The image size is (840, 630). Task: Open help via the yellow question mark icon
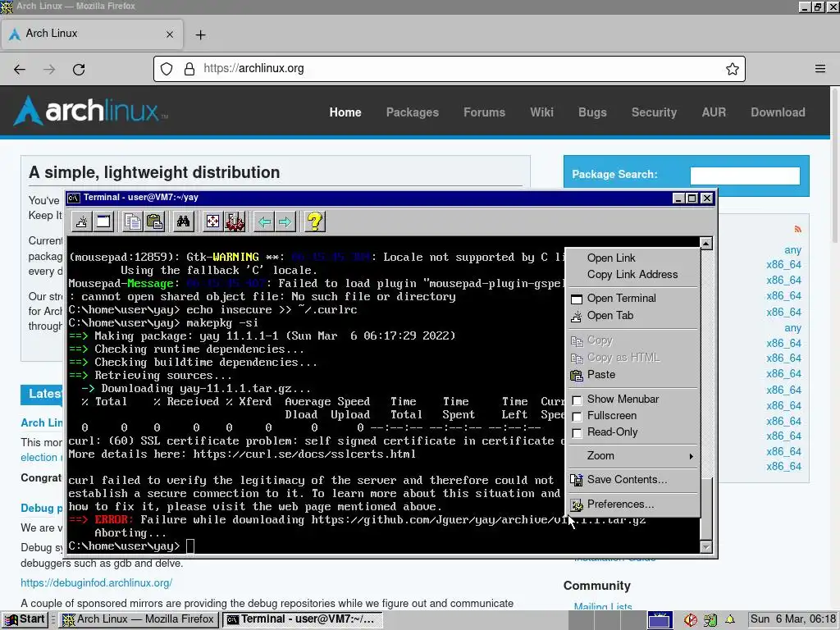[315, 221]
